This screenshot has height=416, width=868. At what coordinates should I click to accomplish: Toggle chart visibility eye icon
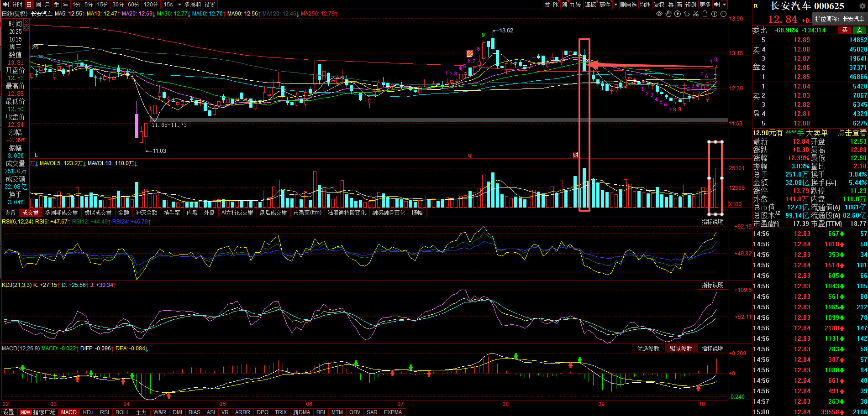(x=659, y=14)
